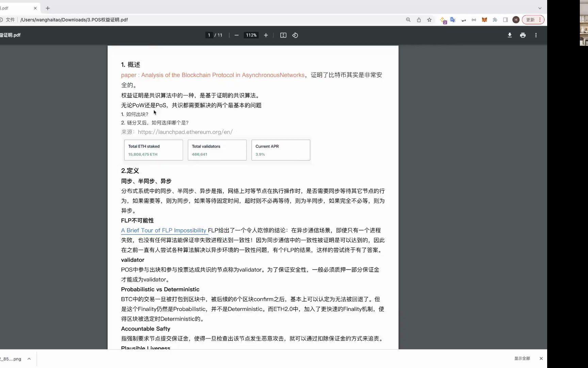
Task: Rotate the PDF counterclockwise
Action: [295, 35]
